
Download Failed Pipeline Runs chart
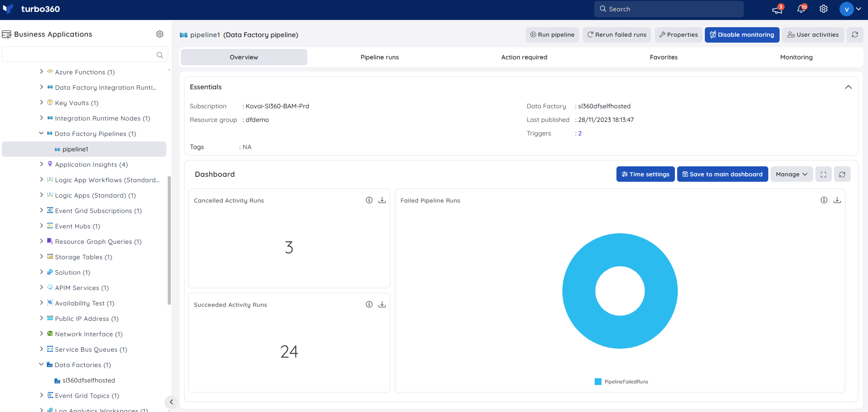click(x=837, y=200)
